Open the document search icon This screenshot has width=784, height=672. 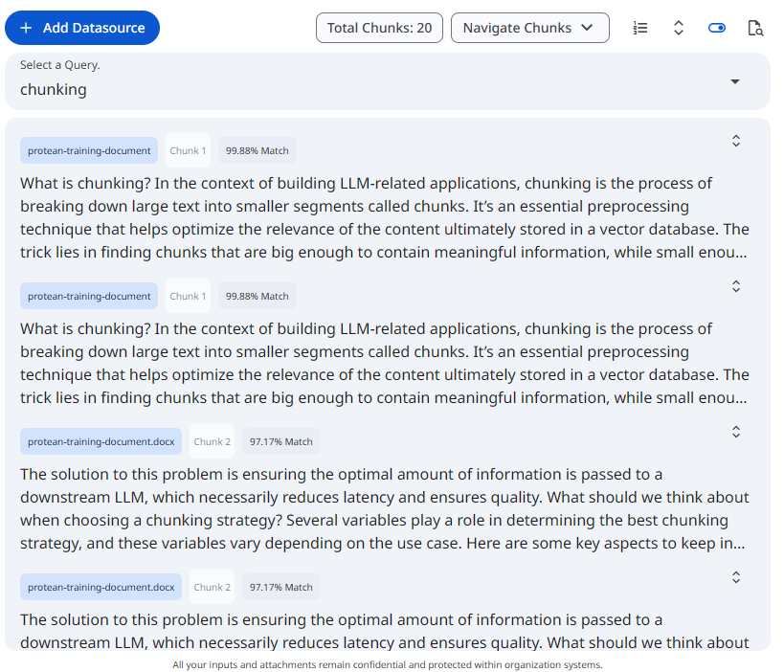pos(755,28)
